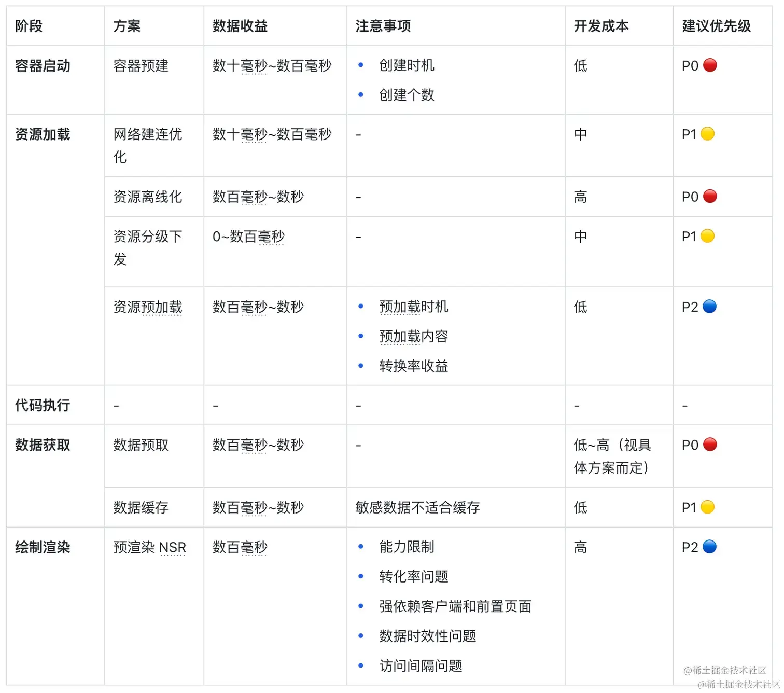Click the bullet marker beside 创建时机
This screenshot has height=693, width=784.
point(360,65)
